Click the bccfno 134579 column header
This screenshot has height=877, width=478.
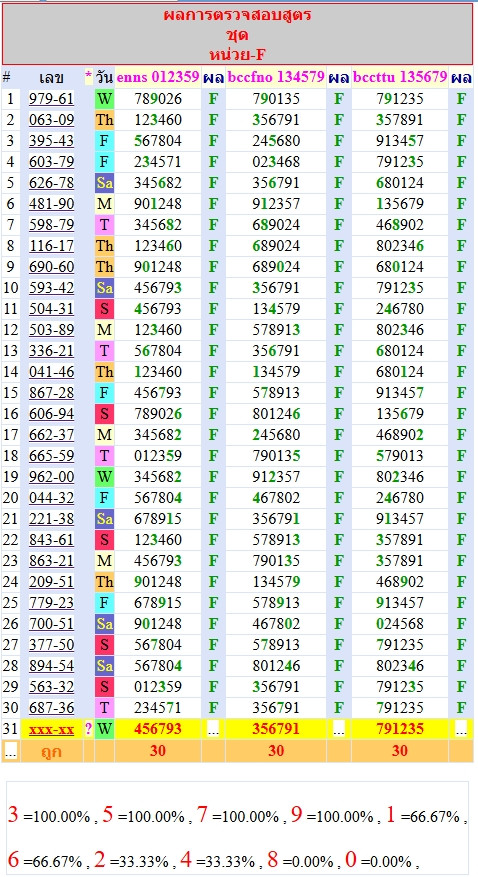[x=276, y=77]
